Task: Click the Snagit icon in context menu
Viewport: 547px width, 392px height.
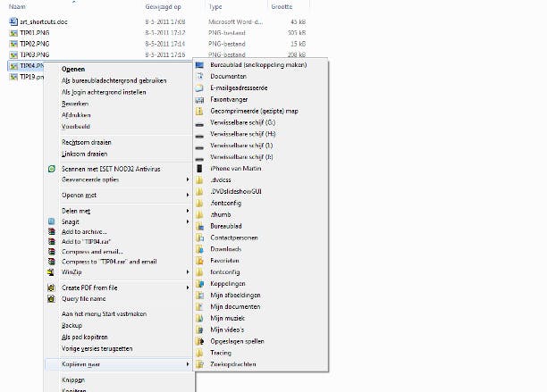Action: [52, 221]
